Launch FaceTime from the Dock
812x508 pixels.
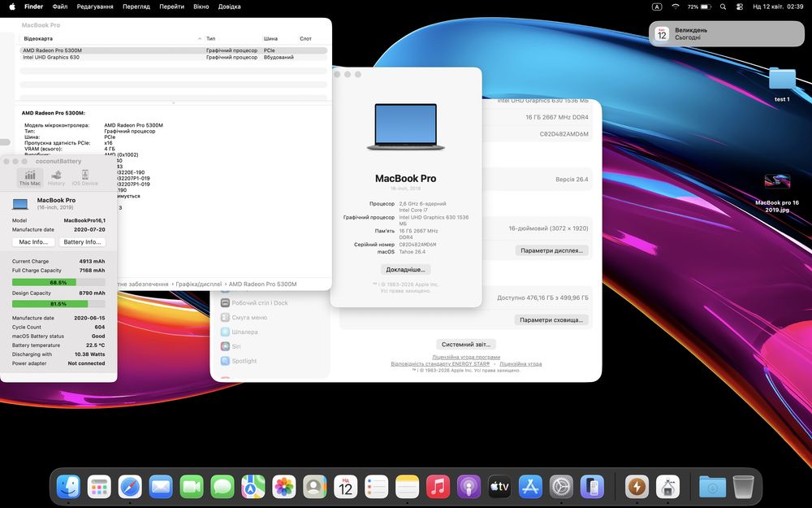[x=192, y=487]
